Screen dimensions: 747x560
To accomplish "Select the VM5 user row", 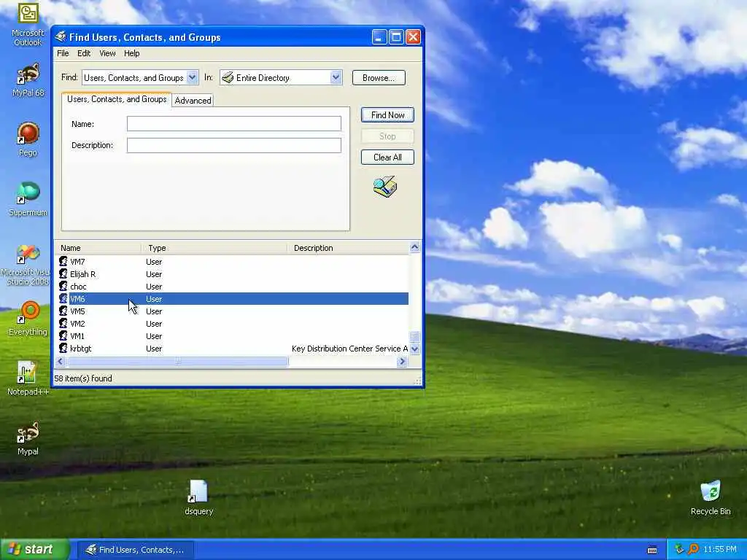I will (x=232, y=311).
